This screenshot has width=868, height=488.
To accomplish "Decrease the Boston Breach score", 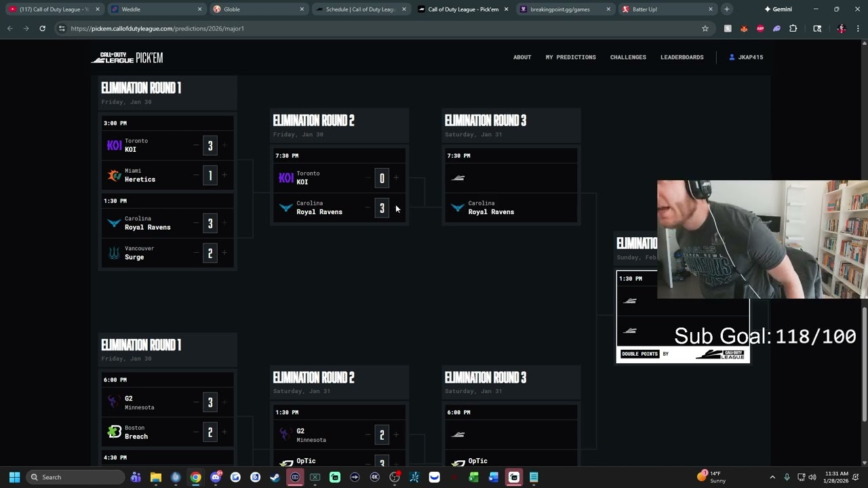I will 196,432.
